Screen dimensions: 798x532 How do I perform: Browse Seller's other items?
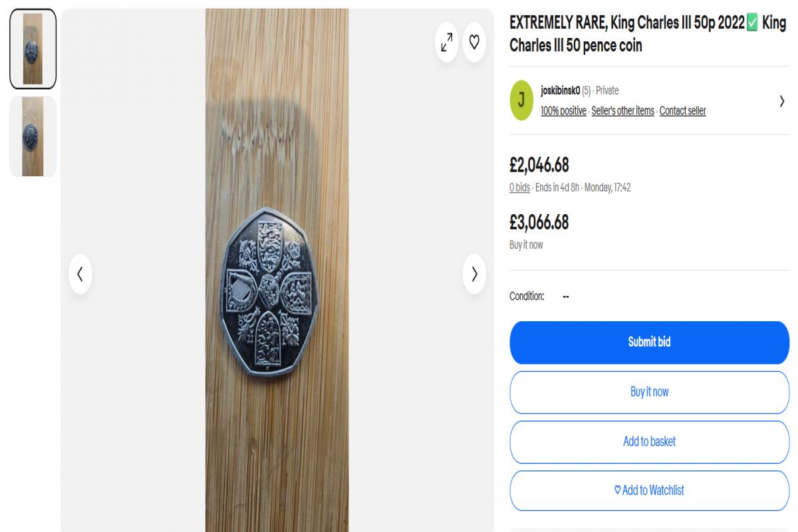pyautogui.click(x=622, y=111)
